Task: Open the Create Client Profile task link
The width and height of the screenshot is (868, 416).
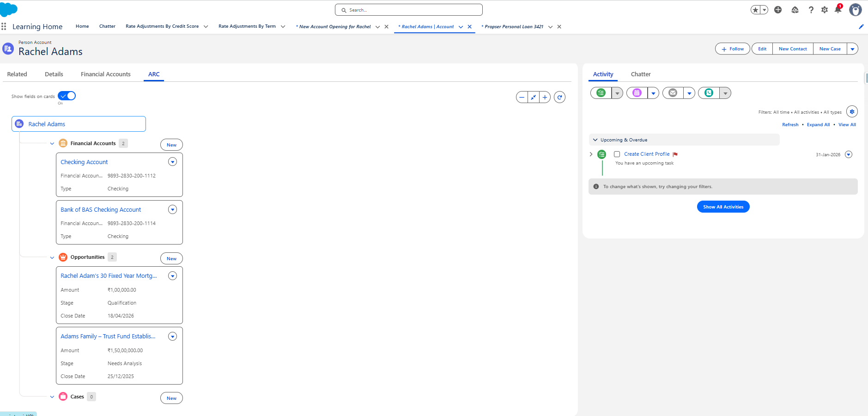Action: pos(646,154)
